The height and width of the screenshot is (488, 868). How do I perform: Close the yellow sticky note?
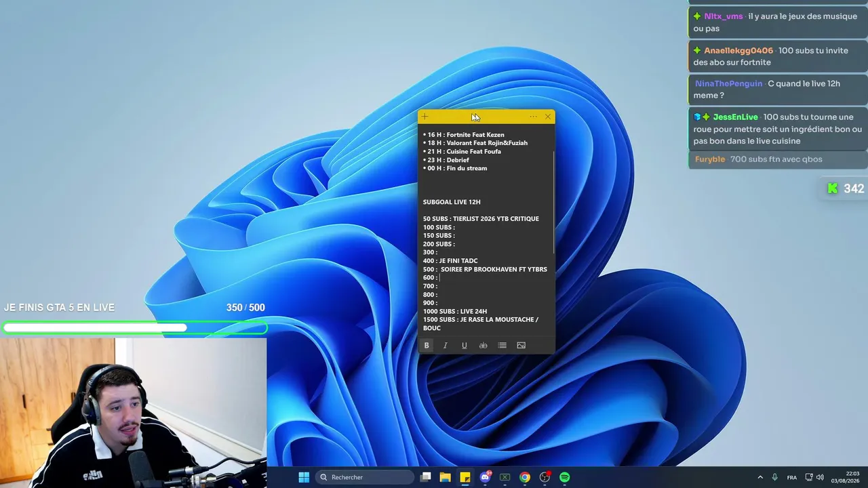click(x=548, y=117)
